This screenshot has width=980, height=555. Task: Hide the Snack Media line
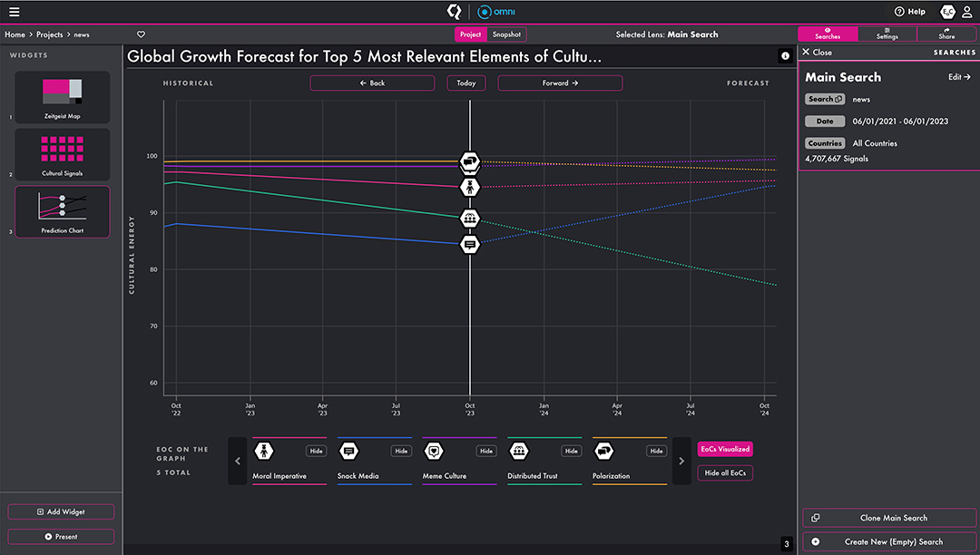point(401,451)
